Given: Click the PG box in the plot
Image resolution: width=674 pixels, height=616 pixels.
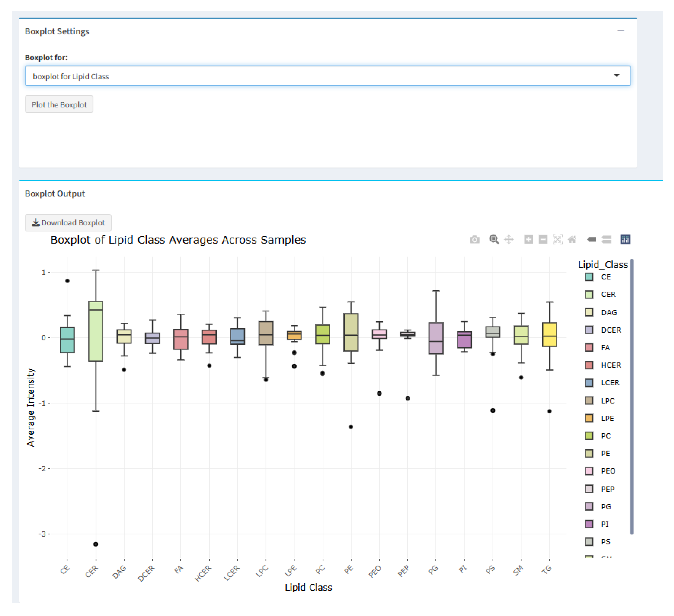Looking at the screenshot, I should pyautogui.click(x=436, y=338).
